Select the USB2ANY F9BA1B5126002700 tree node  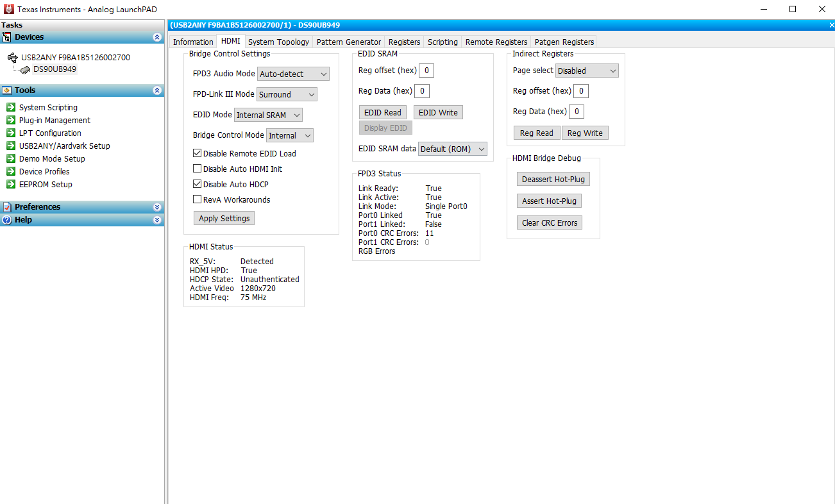click(76, 57)
